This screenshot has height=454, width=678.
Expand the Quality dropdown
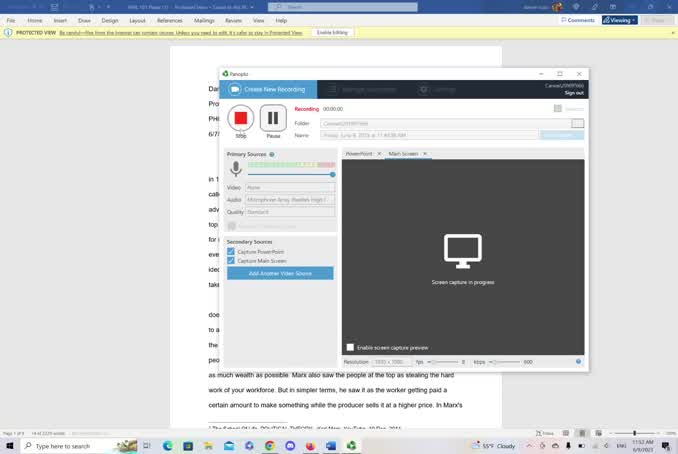pos(291,212)
